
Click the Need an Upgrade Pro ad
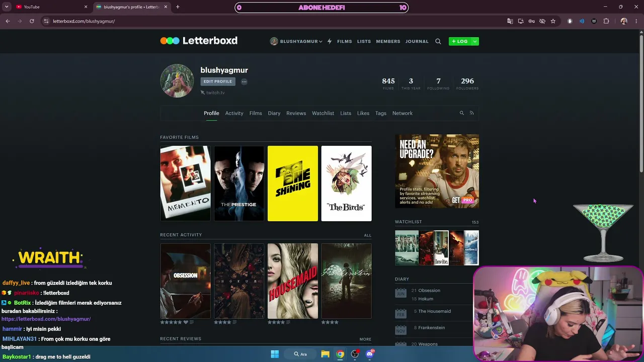click(437, 171)
